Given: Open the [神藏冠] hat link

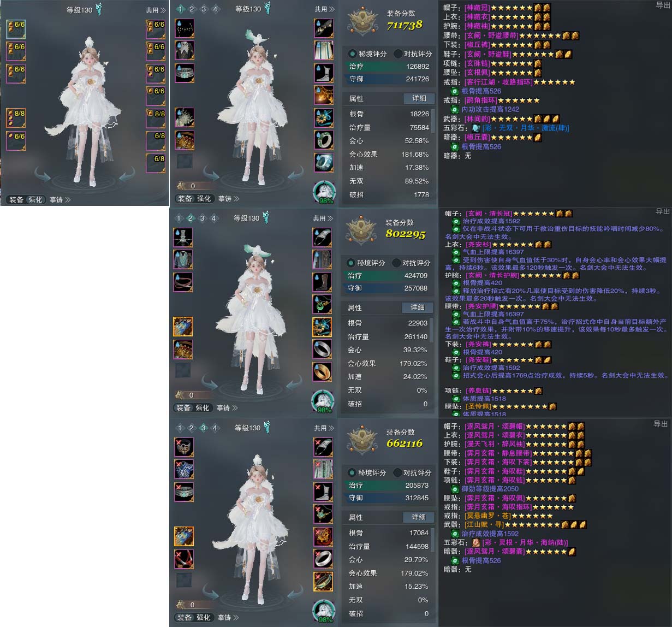Looking at the screenshot, I should [477, 8].
